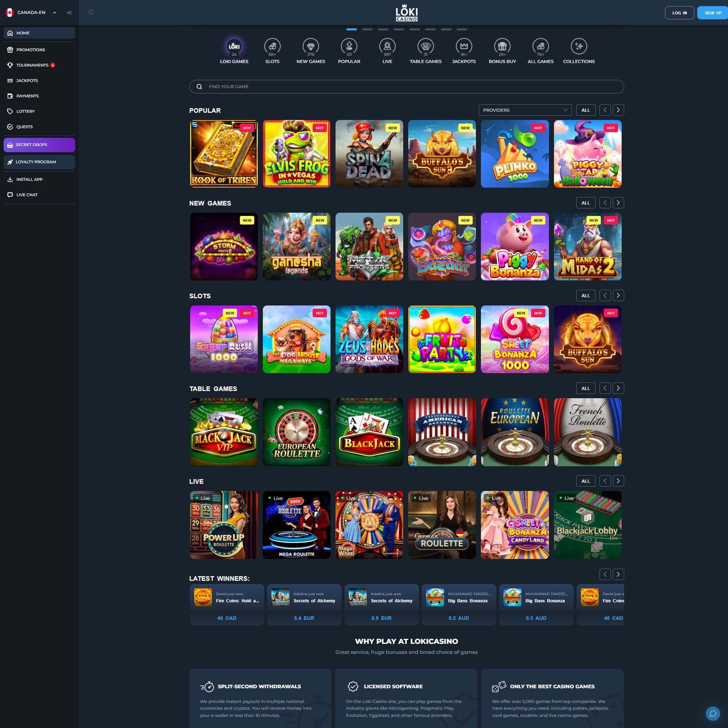Image resolution: width=728 pixels, height=728 pixels.
Task: Show previous Table Games with left arrow
Action: (605, 388)
